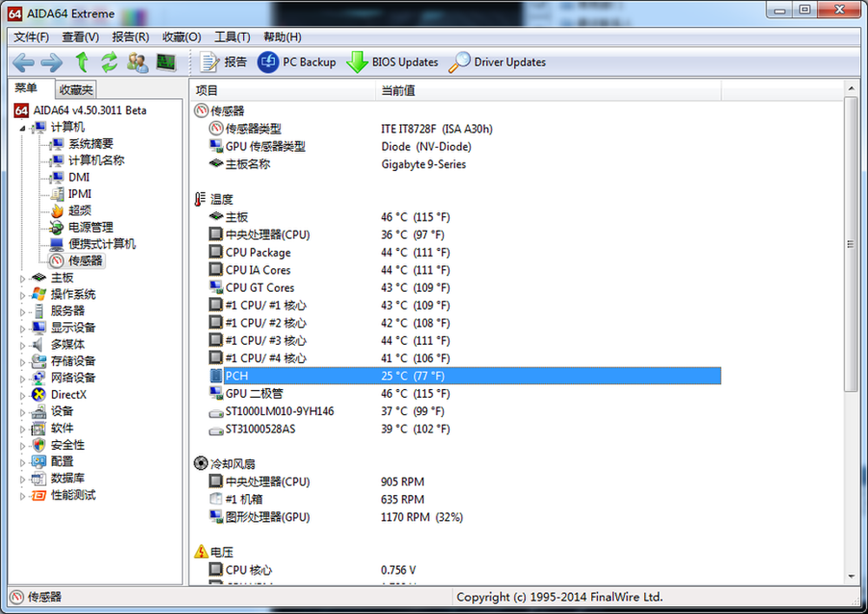Expand the 网络设备 tree node
Screen dimensions: 868x614
pos(23,380)
